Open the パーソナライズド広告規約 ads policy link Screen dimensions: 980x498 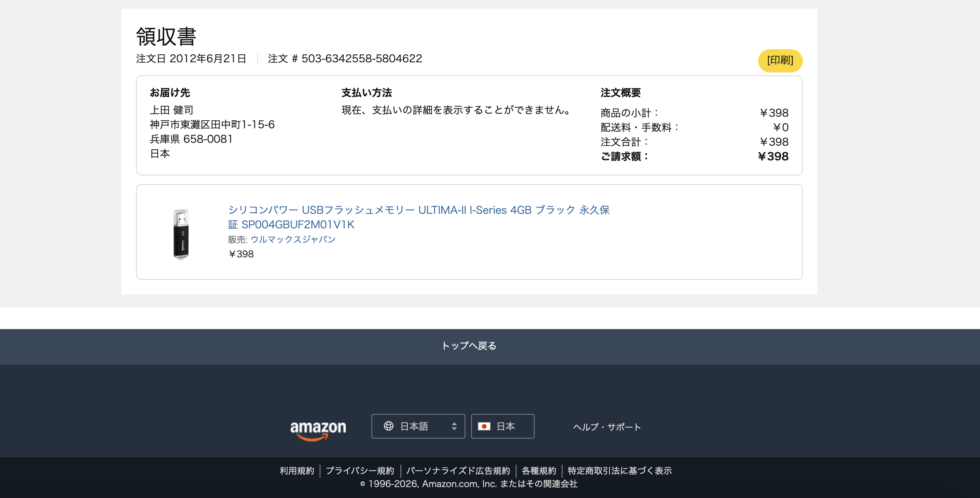click(x=458, y=470)
